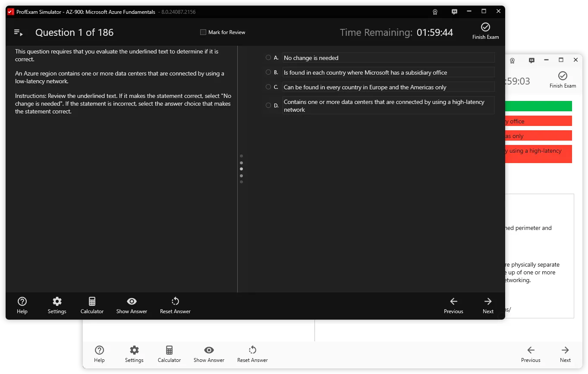Click Show Answer in the dark window
588x374 pixels.
click(x=132, y=305)
